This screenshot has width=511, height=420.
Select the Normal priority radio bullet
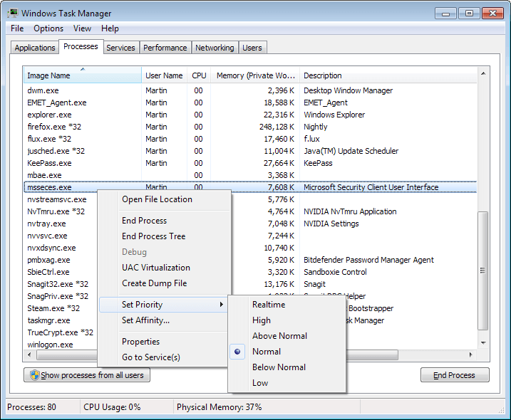coord(237,352)
